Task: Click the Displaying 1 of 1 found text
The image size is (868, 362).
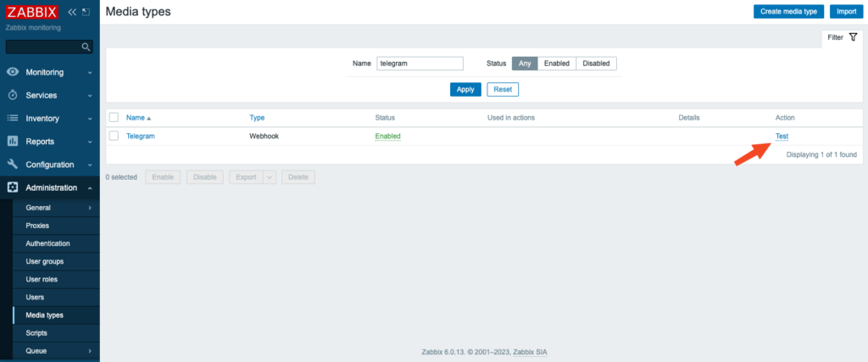Action: pyautogui.click(x=821, y=155)
